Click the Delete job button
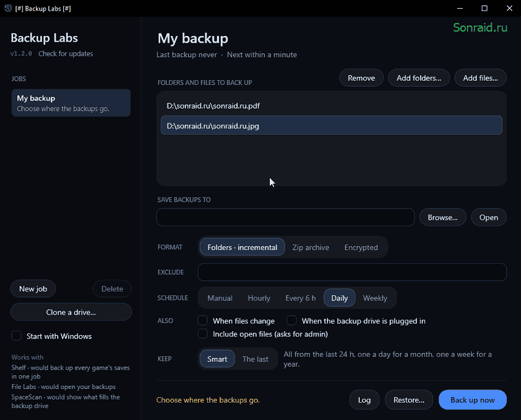 coord(112,288)
